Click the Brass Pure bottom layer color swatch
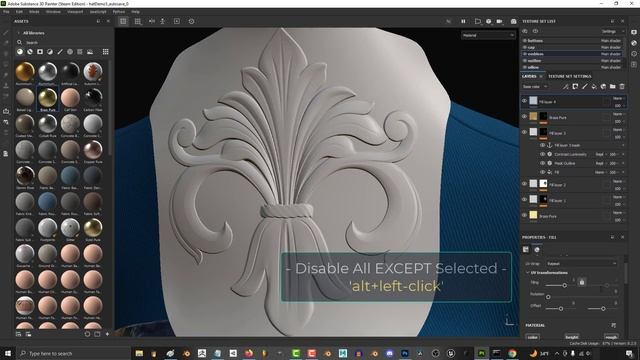640x360 pixels. (533, 215)
